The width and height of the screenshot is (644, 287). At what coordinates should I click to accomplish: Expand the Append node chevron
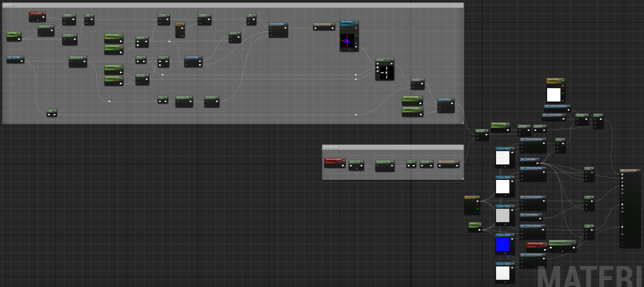(x=147, y=38)
